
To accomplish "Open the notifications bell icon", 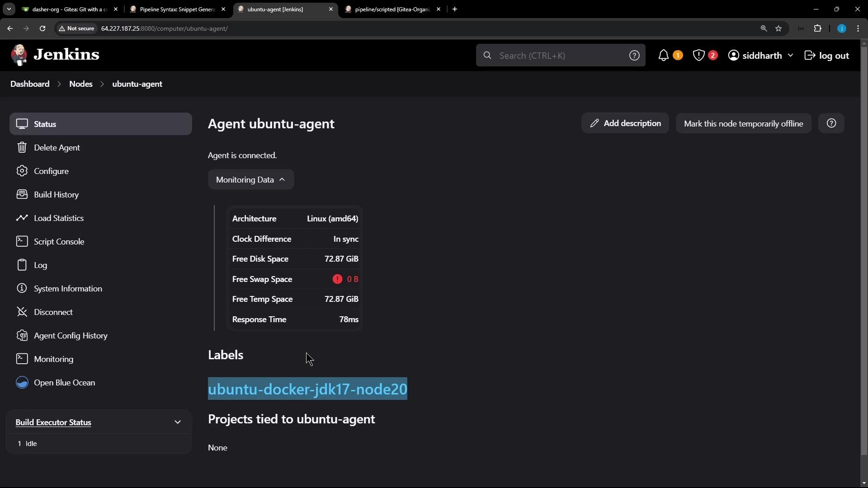I will 663,56.
